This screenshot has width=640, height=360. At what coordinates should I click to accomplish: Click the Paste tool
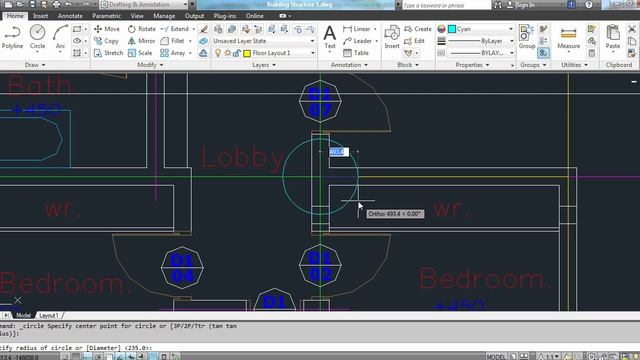tap(613, 37)
